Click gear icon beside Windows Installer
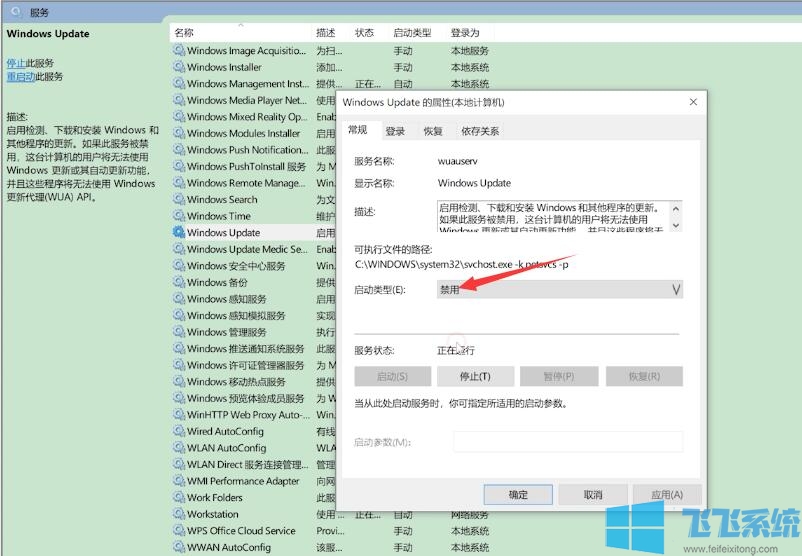The width and height of the screenshot is (802, 556). pos(179,66)
